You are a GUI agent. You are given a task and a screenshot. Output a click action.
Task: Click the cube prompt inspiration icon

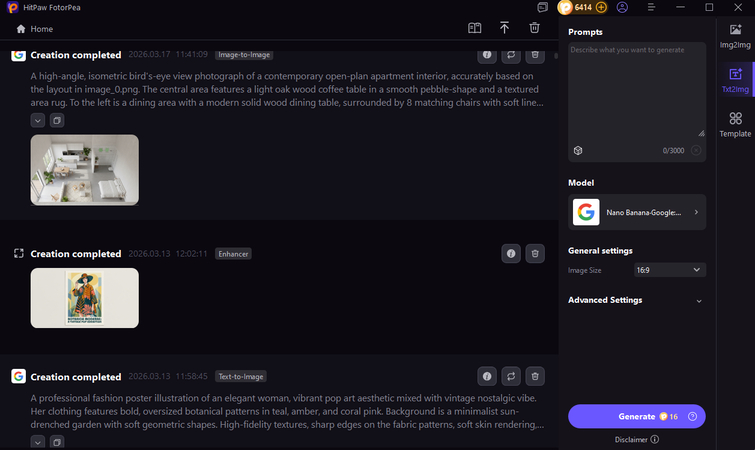578,151
